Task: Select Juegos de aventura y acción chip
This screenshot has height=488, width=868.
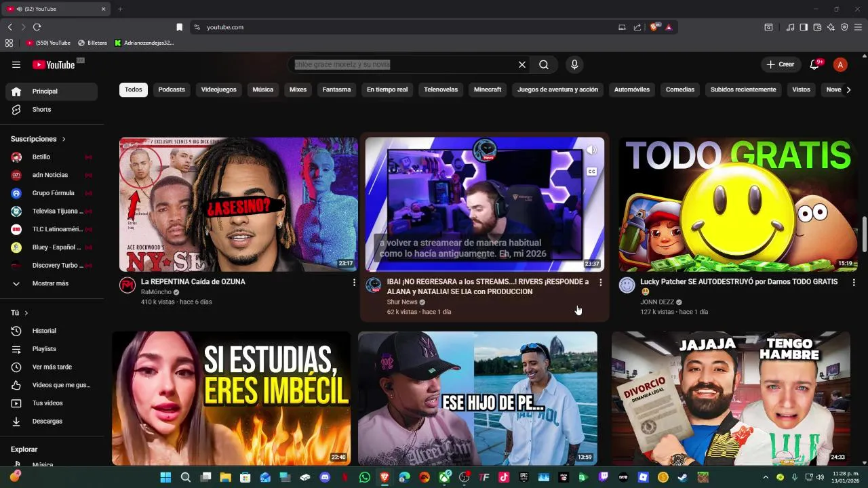Action: point(557,89)
